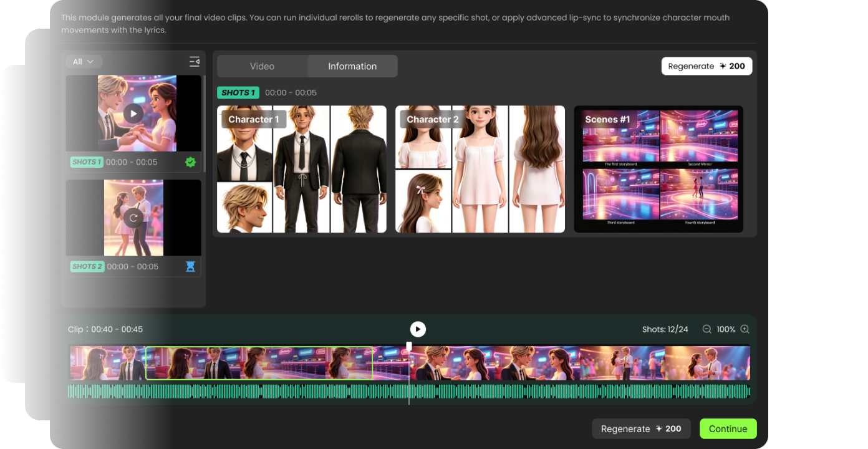868x449 pixels.
Task: Play the timeline with the play button
Action: (x=418, y=329)
